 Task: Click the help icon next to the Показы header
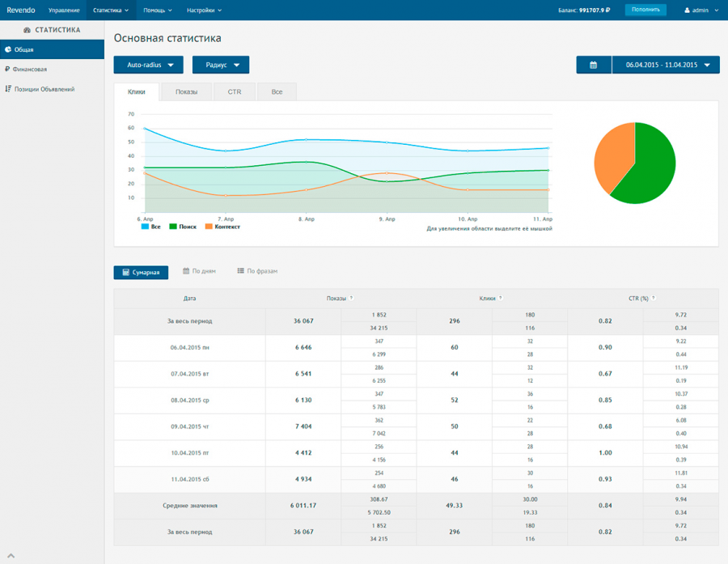352,298
